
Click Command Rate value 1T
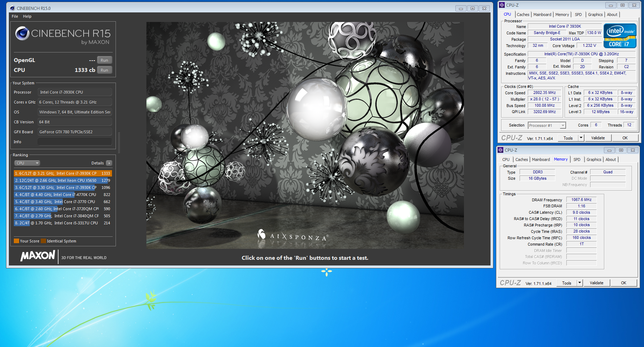(581, 244)
